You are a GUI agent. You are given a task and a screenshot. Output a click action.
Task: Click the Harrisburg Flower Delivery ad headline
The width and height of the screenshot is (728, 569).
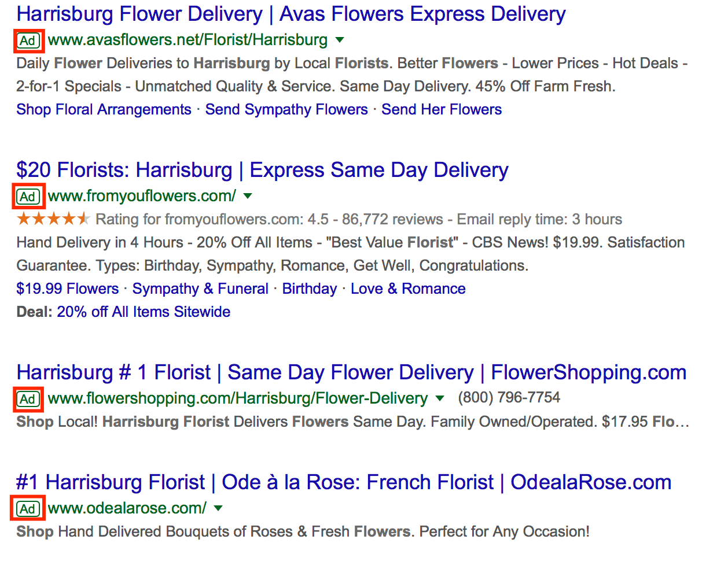click(x=291, y=14)
